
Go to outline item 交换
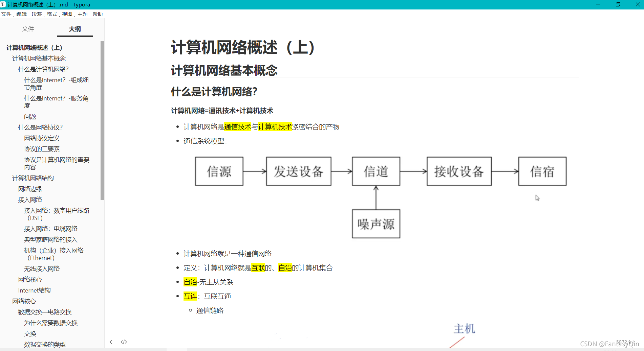pos(30,334)
